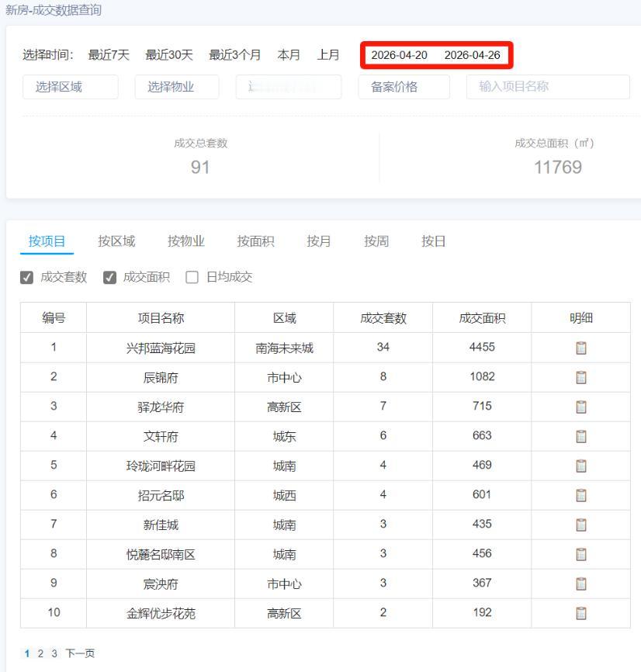Click the 驿龙华府 detail clipboard icon

pyautogui.click(x=580, y=407)
